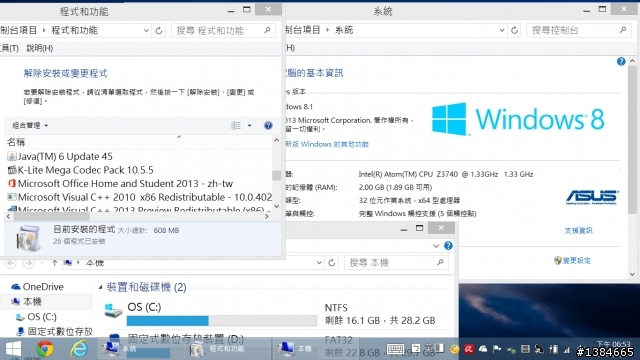Click magnifier in 搜尋 程式和功能 box
640x360 pixels.
click(267, 30)
